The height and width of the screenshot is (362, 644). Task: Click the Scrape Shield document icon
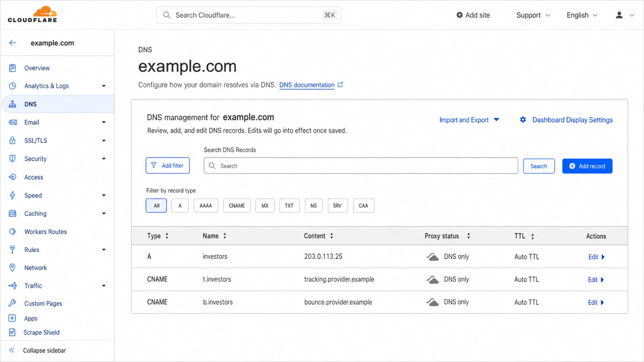(x=12, y=332)
